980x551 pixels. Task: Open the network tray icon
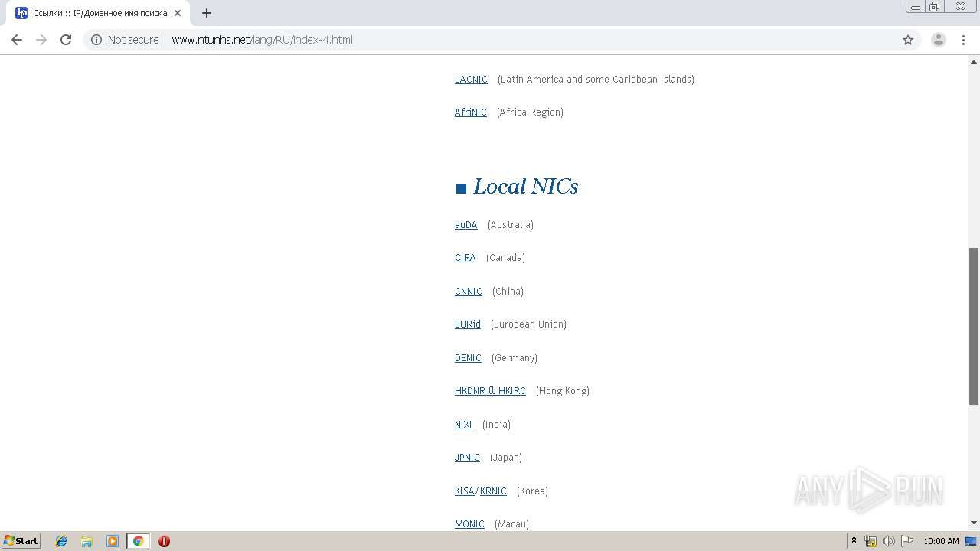(x=871, y=541)
